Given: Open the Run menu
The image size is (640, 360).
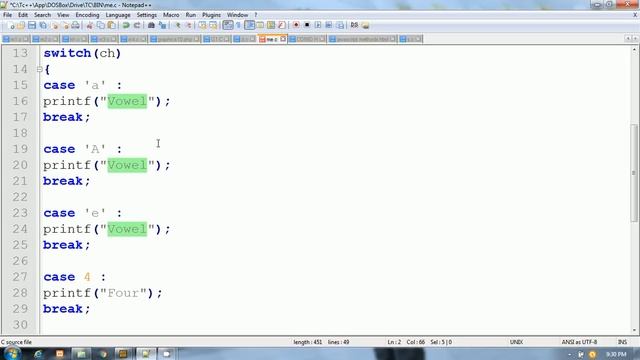Looking at the screenshot, I should pos(191,15).
